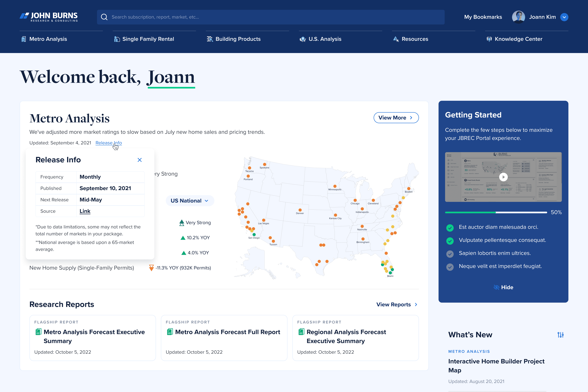The image size is (588, 392).
Task: Click the search magnifier icon
Action: click(104, 17)
